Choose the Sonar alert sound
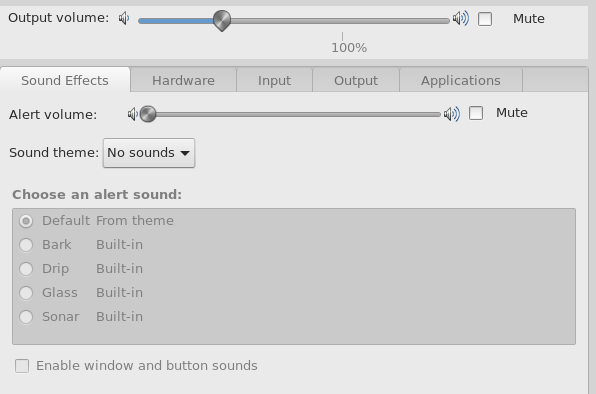The height and width of the screenshot is (394, 596). coord(26,316)
